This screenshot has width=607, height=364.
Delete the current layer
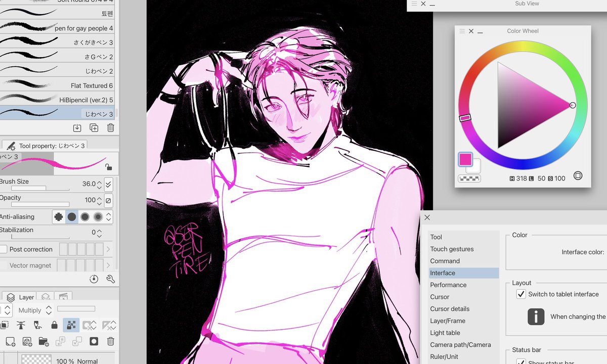click(111, 342)
